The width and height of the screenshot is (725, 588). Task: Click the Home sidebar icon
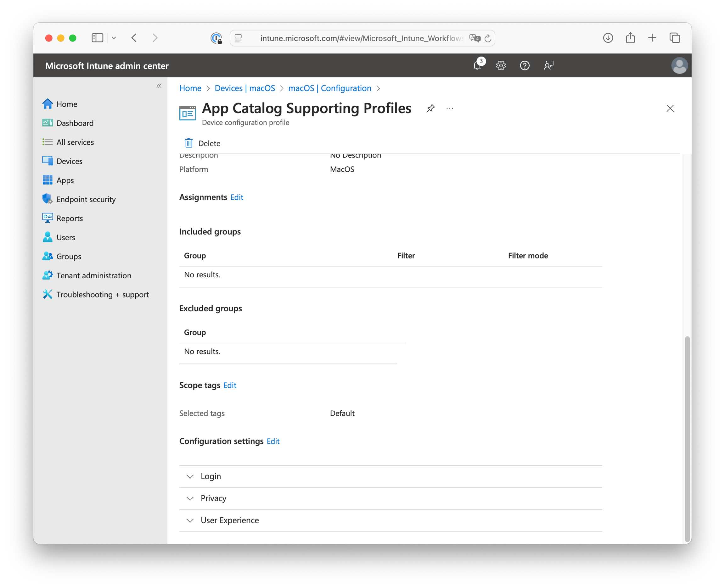click(x=48, y=104)
